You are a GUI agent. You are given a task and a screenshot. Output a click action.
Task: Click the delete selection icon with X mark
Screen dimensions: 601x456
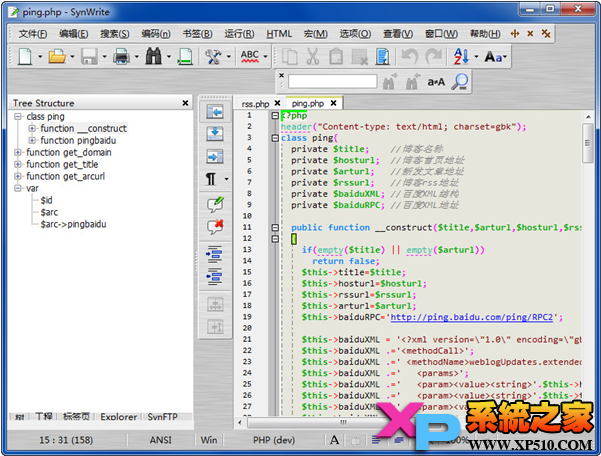(360, 57)
